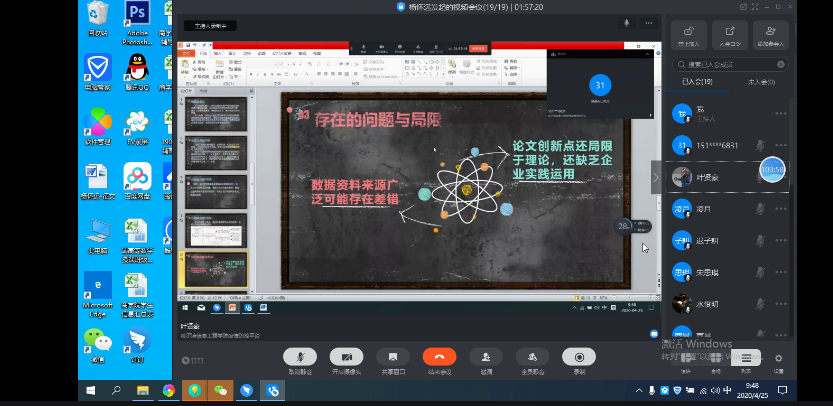Screen dimensions: 833x406
Task: Collapse the participants side panel arrow
Action: coord(656,177)
